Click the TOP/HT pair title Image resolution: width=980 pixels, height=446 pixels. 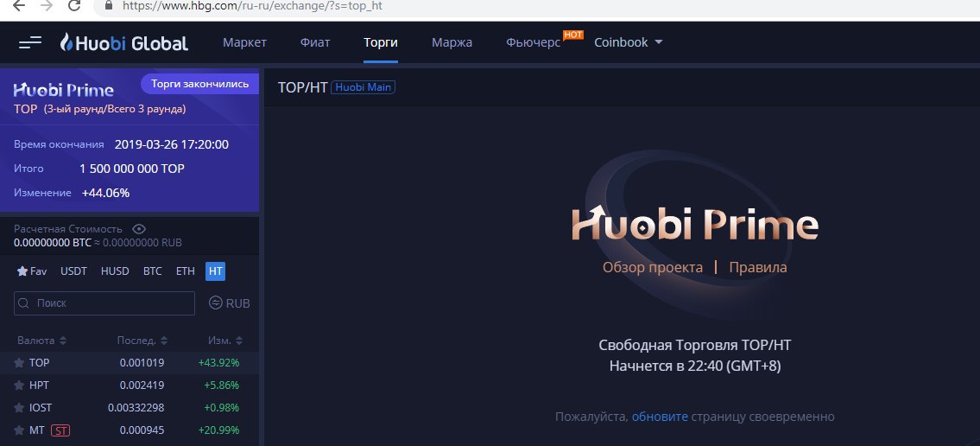(302, 87)
